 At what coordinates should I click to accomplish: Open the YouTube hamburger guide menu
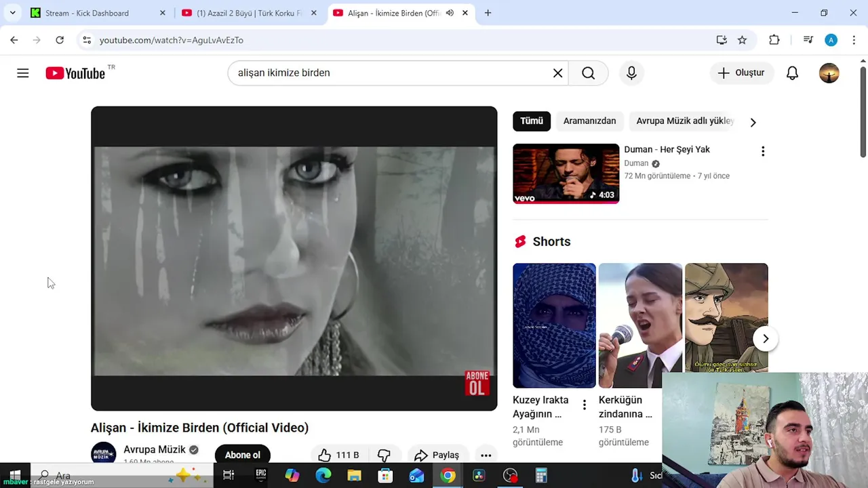(23, 73)
